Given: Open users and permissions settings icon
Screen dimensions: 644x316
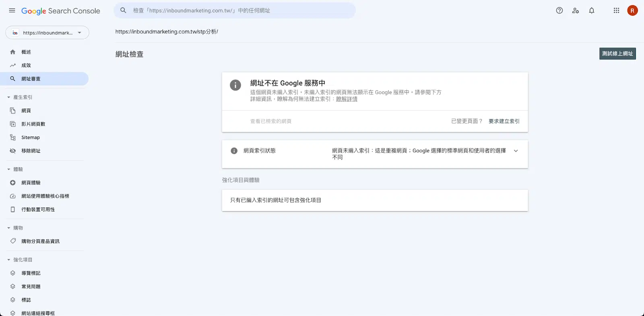Looking at the screenshot, I should (576, 10).
